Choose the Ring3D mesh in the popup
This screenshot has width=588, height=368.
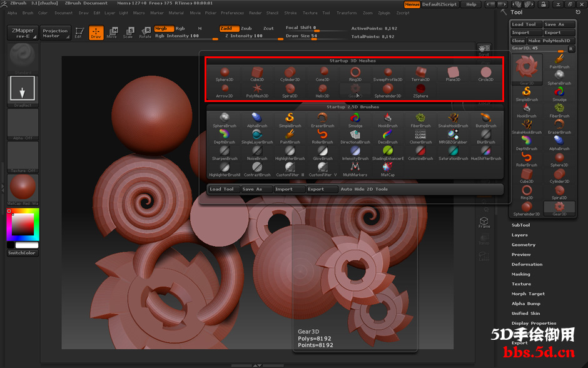point(355,74)
